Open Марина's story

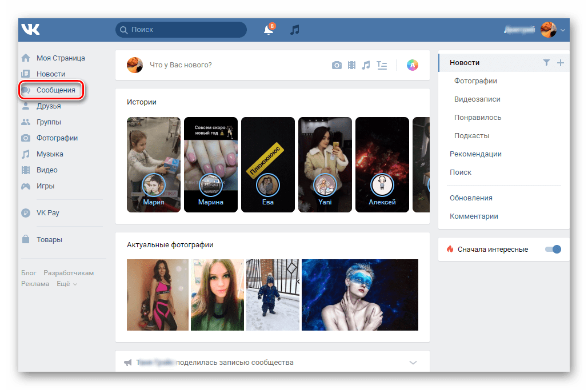click(211, 165)
